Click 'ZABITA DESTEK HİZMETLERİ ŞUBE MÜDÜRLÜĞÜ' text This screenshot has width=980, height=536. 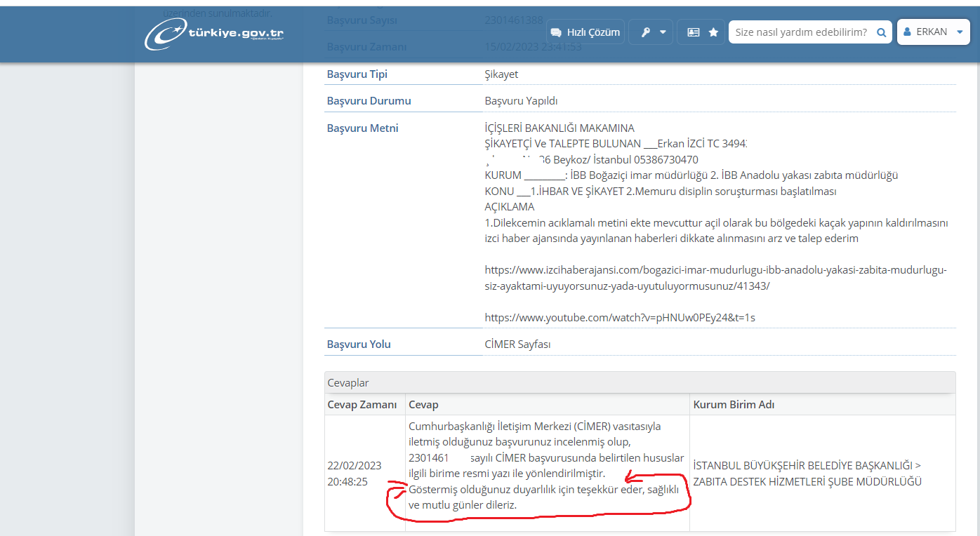(x=807, y=482)
